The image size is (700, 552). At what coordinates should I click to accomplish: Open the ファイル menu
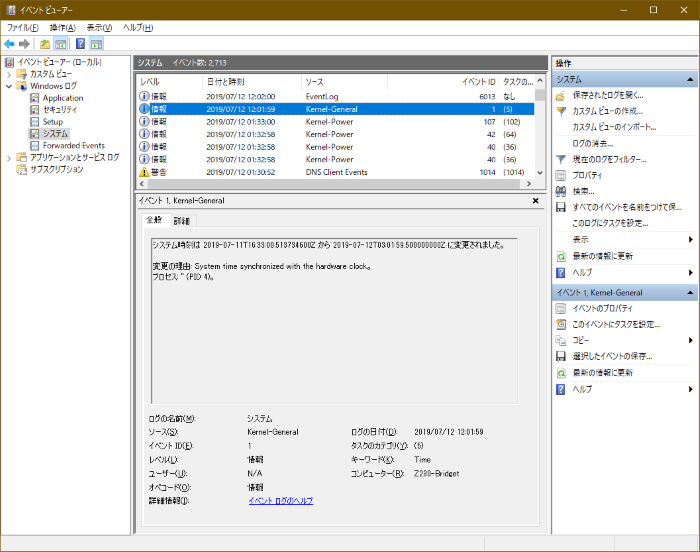[x=22, y=28]
